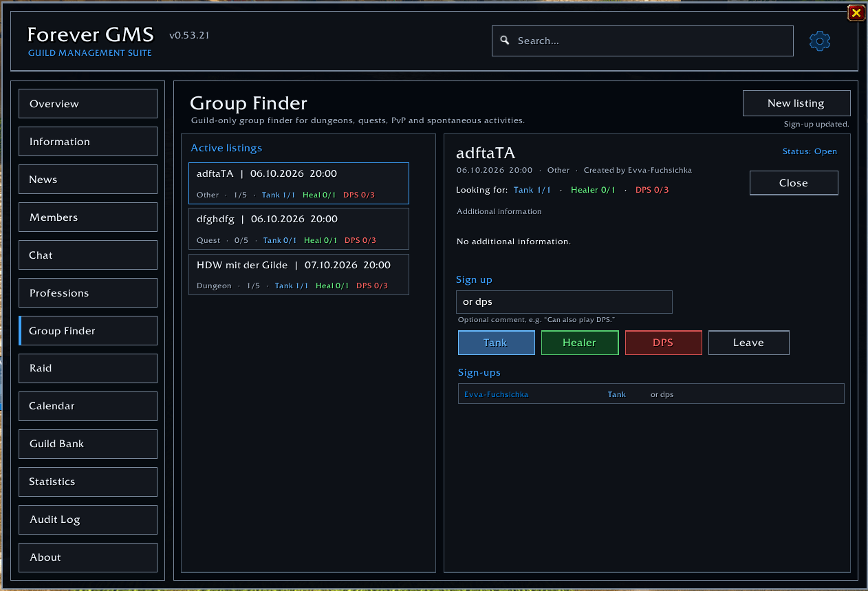Click the Leave button
This screenshot has width=868, height=591.
(x=749, y=343)
